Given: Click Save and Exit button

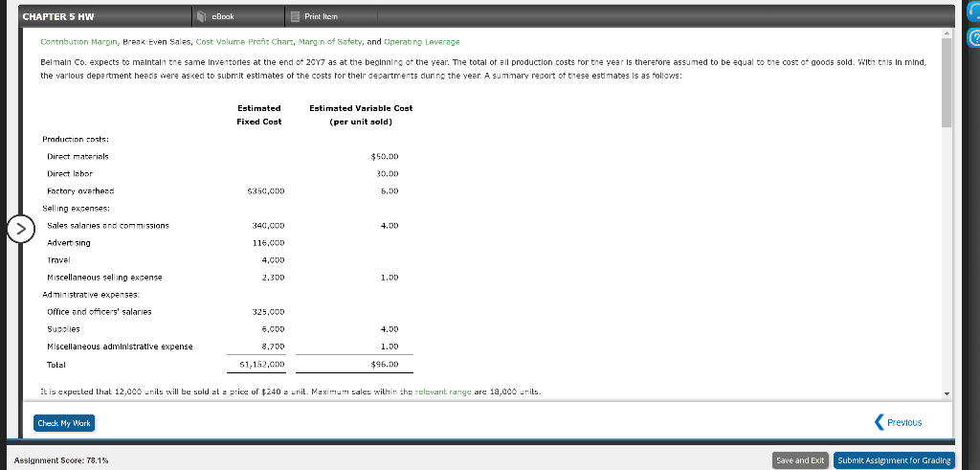Looking at the screenshot, I should coord(800,460).
